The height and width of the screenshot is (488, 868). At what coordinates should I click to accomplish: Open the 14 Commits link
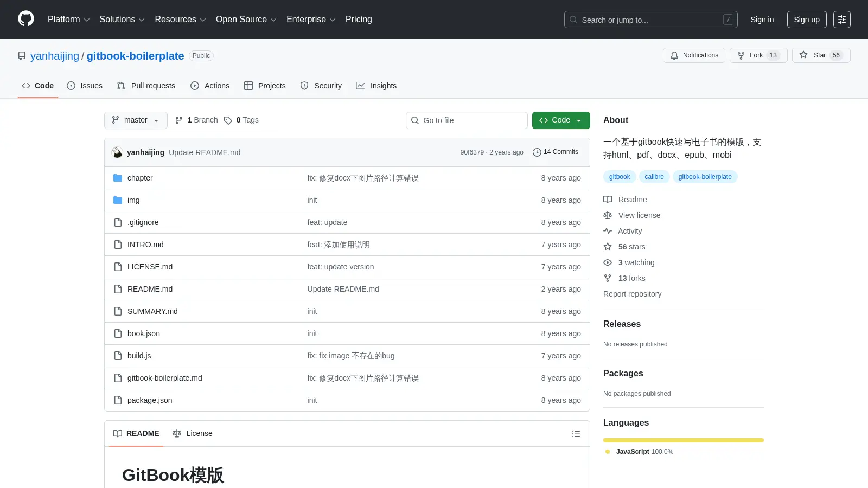click(x=556, y=152)
